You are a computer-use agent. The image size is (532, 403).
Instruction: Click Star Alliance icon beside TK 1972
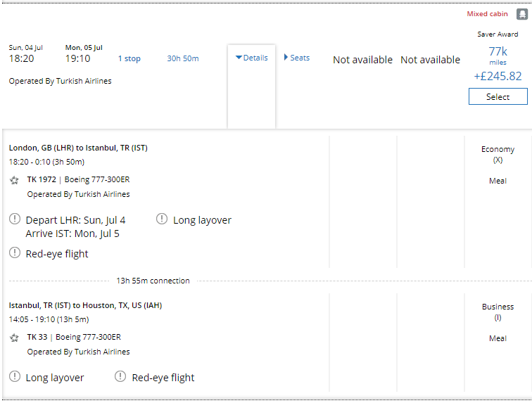pos(14,180)
